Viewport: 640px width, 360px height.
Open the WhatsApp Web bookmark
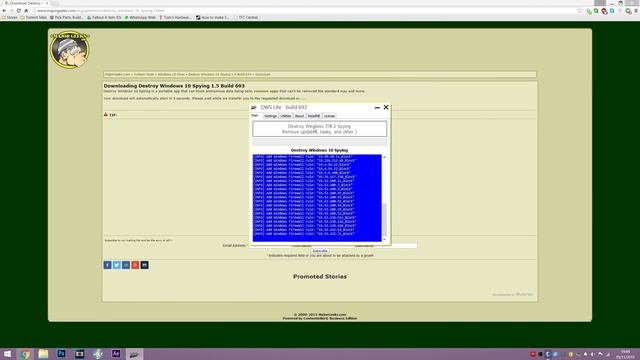140,18
